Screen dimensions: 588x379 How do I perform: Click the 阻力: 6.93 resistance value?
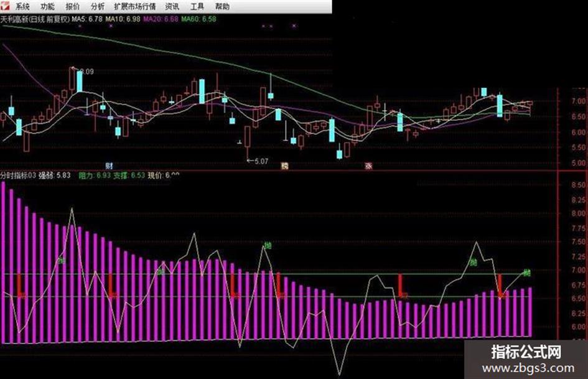pos(95,175)
